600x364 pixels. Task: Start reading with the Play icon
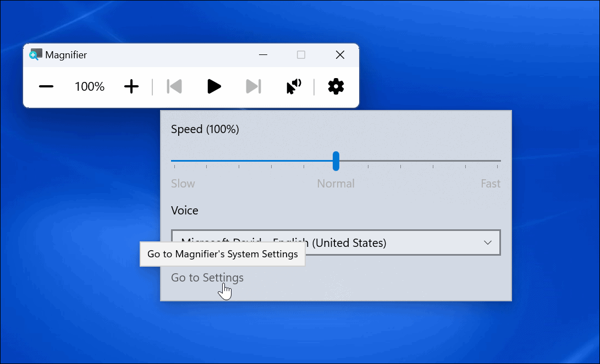pos(214,86)
